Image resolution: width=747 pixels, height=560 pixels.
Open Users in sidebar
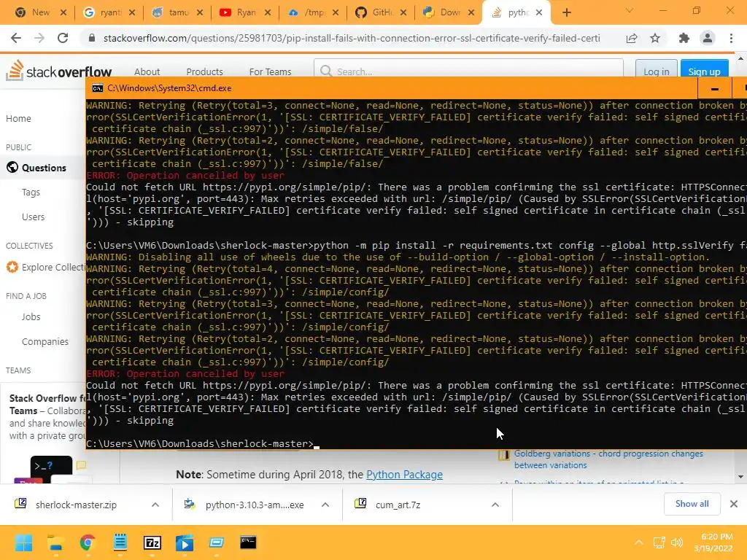click(33, 217)
